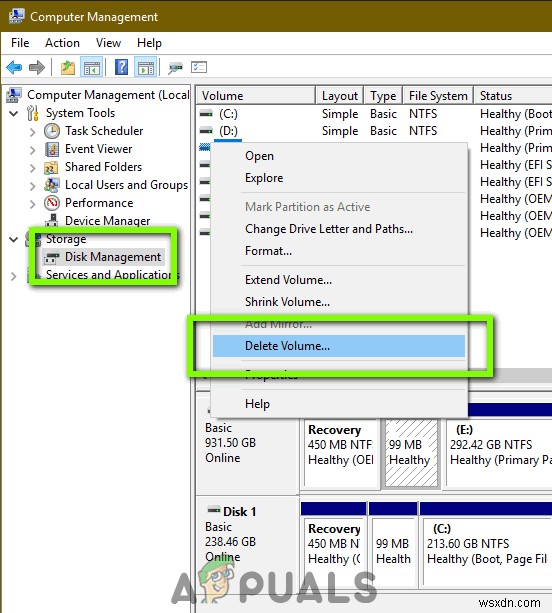Click the Back arrow toolbar icon

(x=14, y=68)
